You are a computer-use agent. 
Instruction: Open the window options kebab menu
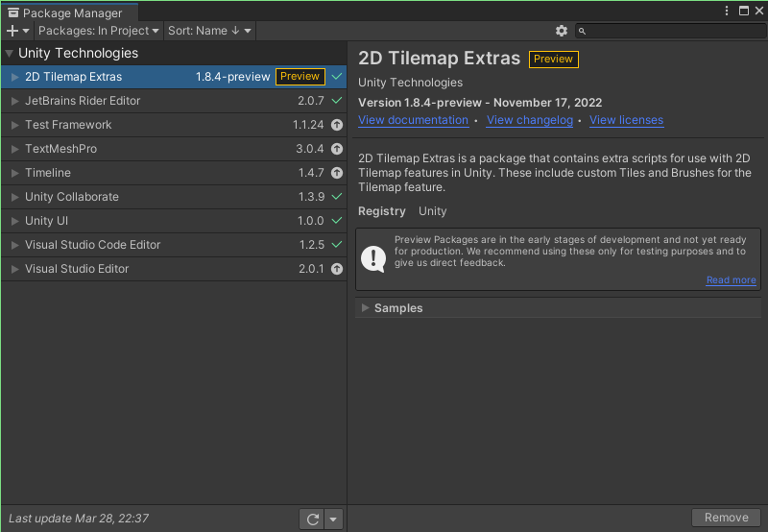[727, 11]
